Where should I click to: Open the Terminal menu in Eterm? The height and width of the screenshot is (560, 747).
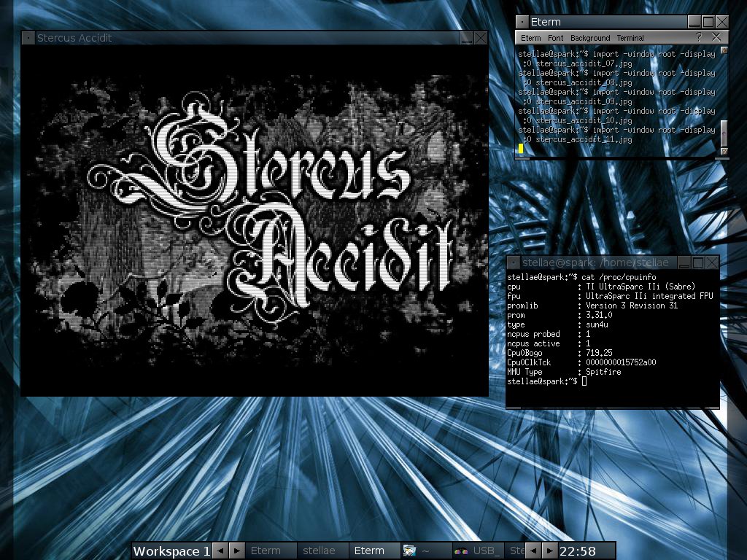click(x=630, y=38)
